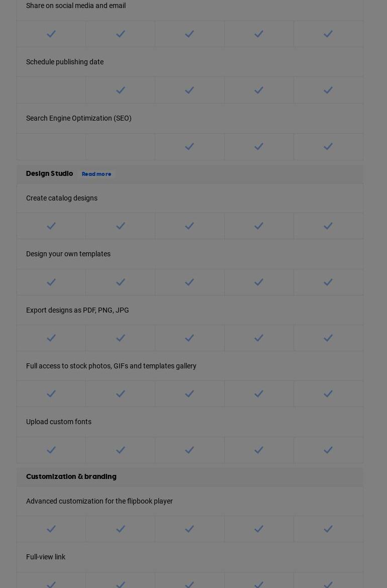Click the middle-column checkmark under Search Engine Optimization

coord(189,147)
